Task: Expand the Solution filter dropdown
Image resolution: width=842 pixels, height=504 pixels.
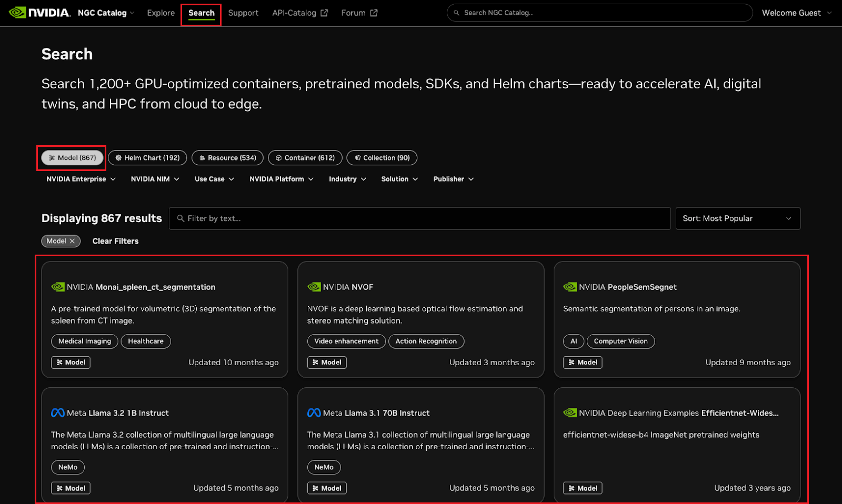Action: 399,179
